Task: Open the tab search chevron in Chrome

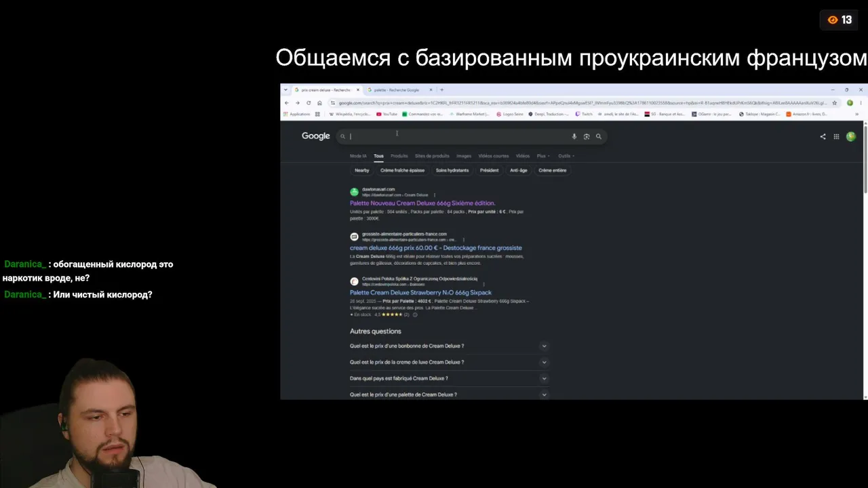Action: pyautogui.click(x=286, y=89)
